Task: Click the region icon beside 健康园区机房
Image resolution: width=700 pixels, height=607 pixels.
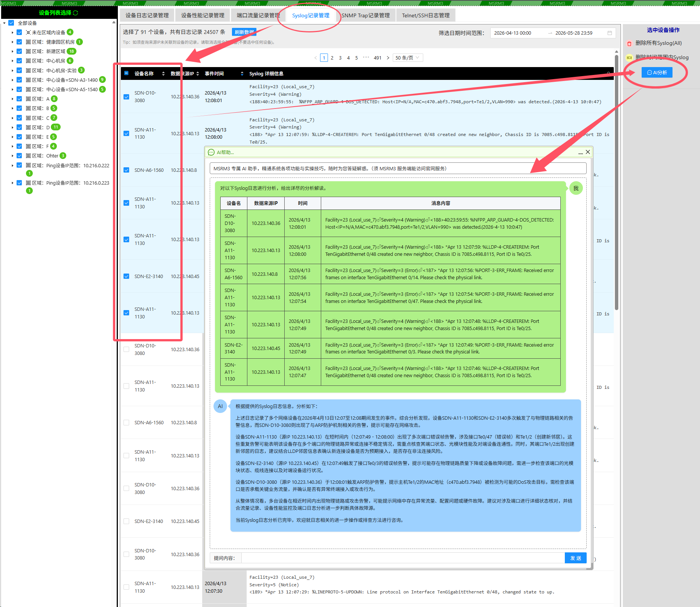Action: [x=28, y=42]
